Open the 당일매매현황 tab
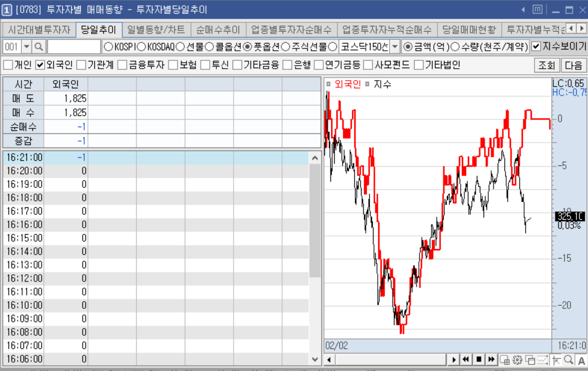The image size is (588, 371). [x=468, y=30]
